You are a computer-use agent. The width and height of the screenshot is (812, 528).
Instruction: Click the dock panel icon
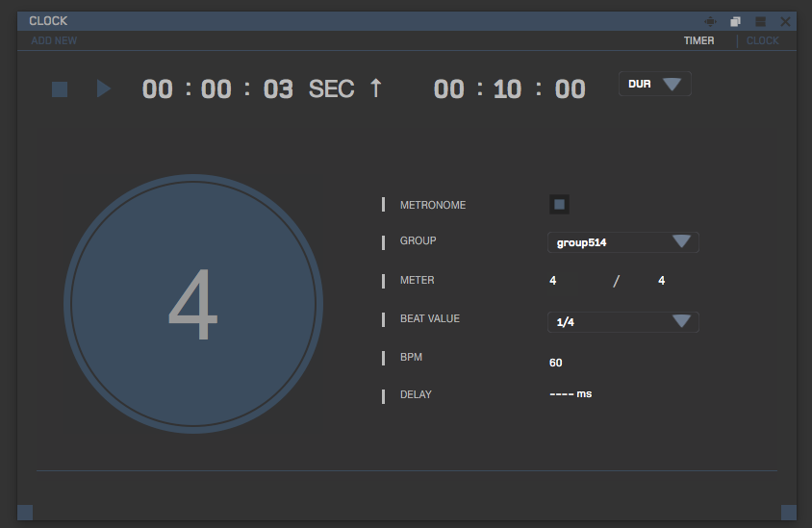tap(760, 21)
